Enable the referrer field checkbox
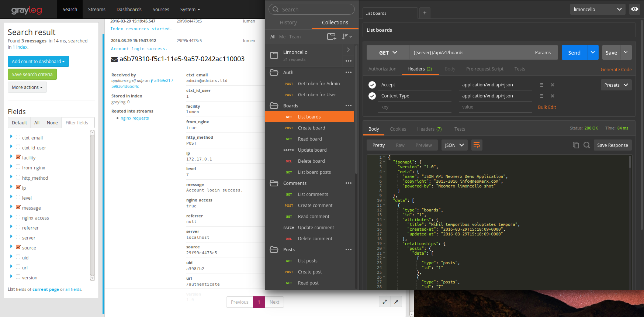The width and height of the screenshot is (644, 317). [x=18, y=227]
